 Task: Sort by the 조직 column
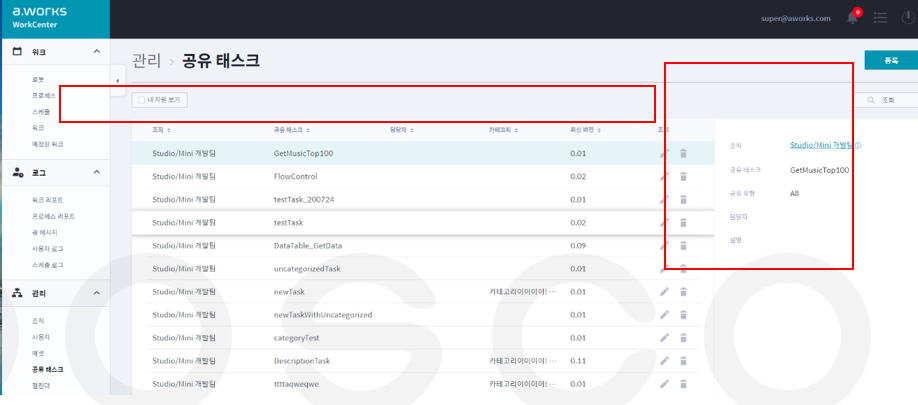click(x=161, y=130)
